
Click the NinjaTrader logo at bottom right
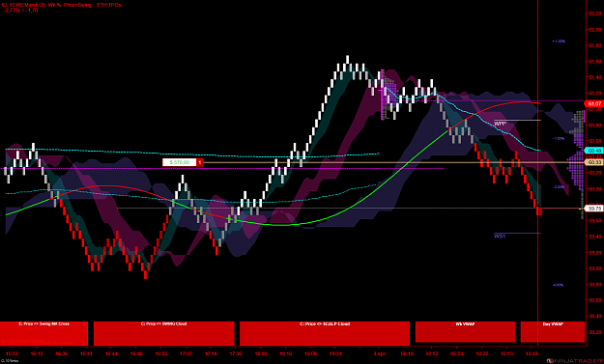[575, 360]
